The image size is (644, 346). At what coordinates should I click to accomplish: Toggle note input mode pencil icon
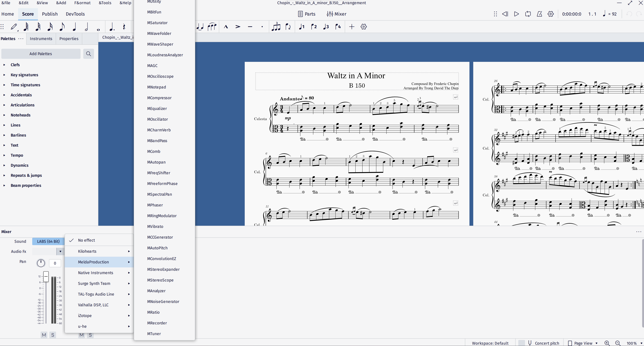(x=14, y=27)
